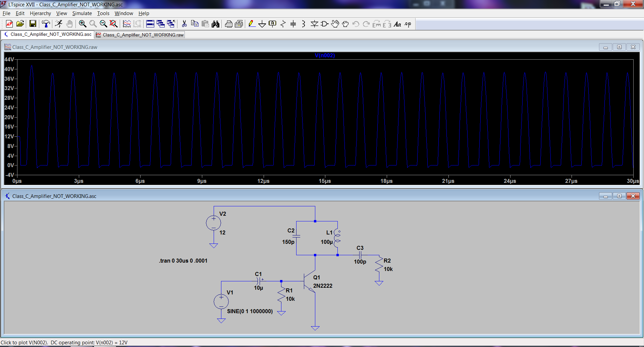Zoom out with magnifier minus icon
The width and height of the screenshot is (644, 347).
[x=103, y=24]
